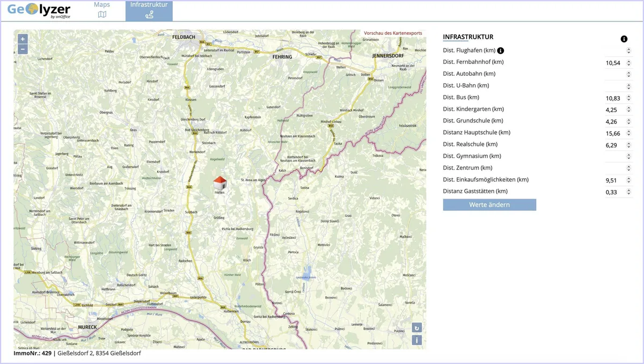The height and width of the screenshot is (364, 644).
Task: Open the info icon next to INFRASTRUKTUR heading
Action: tap(624, 39)
